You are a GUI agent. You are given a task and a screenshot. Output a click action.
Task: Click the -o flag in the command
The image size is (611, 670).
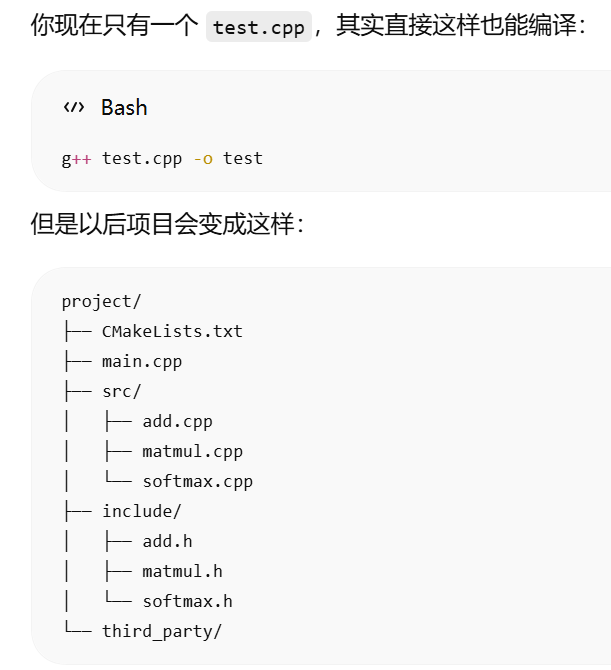click(x=203, y=159)
